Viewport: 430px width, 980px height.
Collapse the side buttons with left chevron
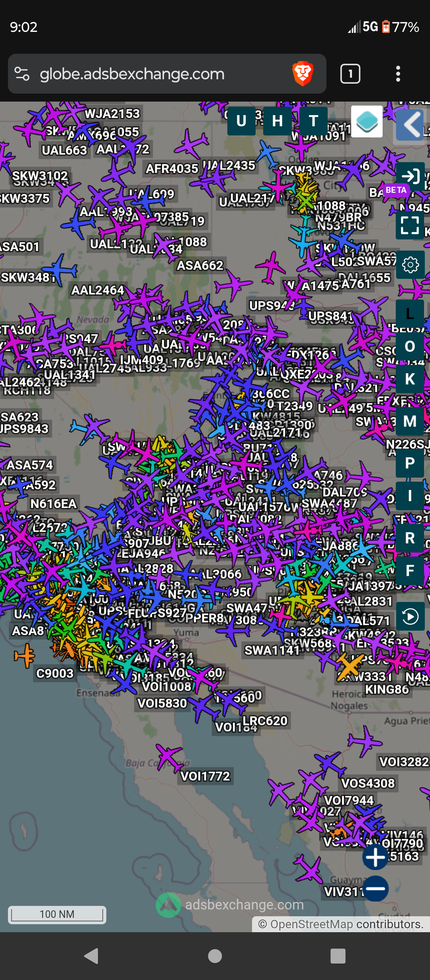click(x=410, y=125)
